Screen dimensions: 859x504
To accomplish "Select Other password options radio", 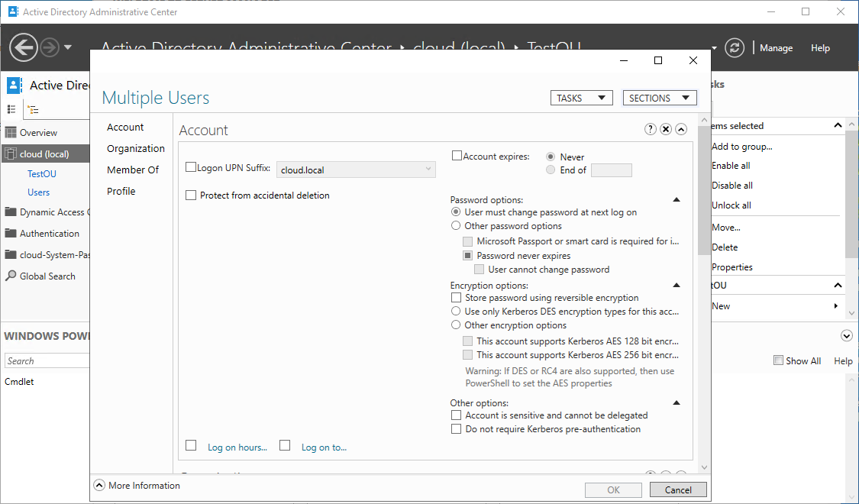I will coord(455,226).
